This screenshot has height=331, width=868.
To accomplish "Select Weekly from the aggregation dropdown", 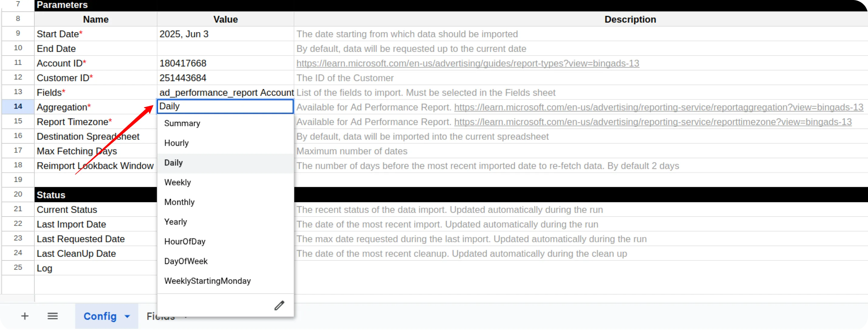I will click(178, 182).
